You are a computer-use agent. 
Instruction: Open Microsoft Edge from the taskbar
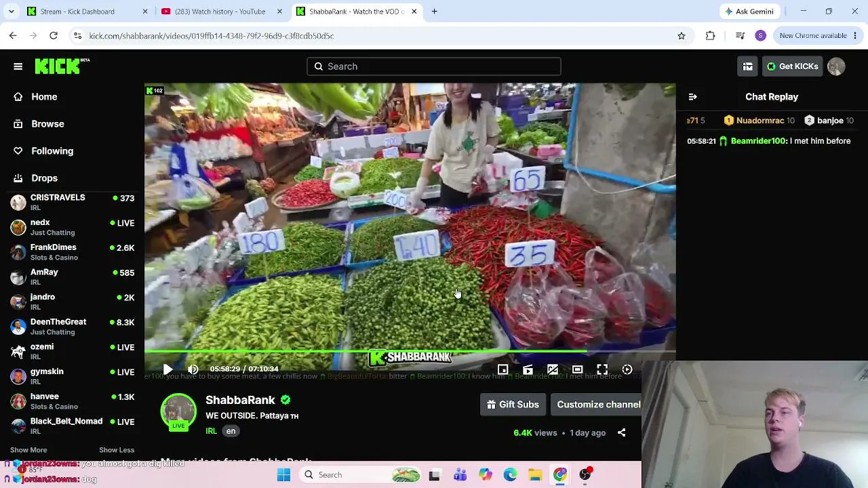coord(510,475)
